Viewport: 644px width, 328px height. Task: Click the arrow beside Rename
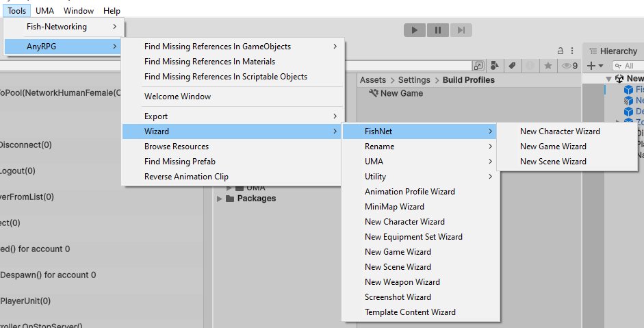491,147
